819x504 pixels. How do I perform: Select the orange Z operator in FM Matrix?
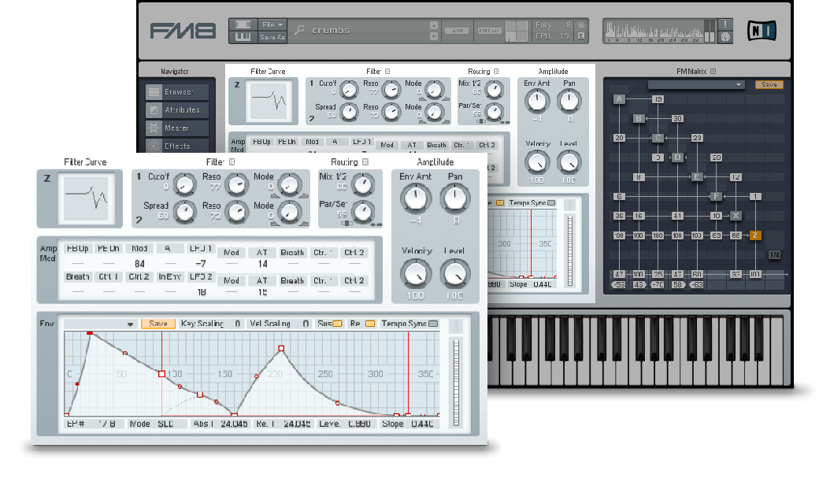[x=755, y=235]
